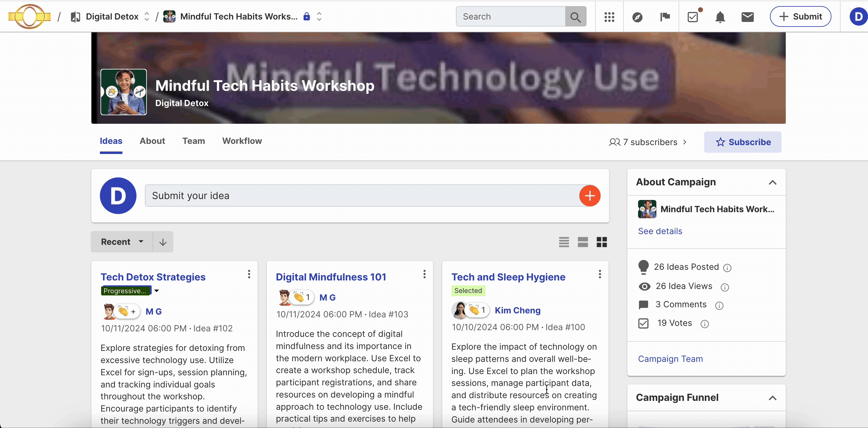Subscribe to this campaign
The width and height of the screenshot is (868, 428).
click(x=742, y=142)
